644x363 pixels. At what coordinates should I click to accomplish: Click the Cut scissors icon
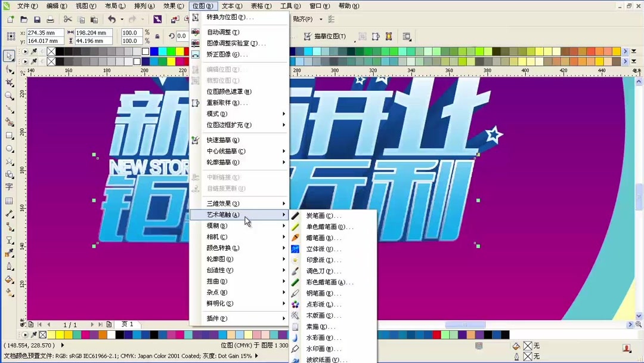(69, 19)
